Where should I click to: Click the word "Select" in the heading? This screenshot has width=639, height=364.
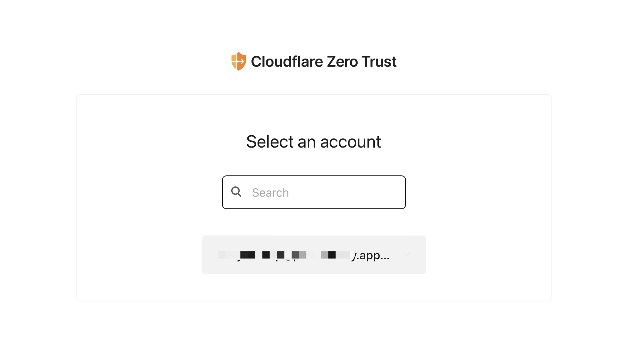pyautogui.click(x=270, y=142)
